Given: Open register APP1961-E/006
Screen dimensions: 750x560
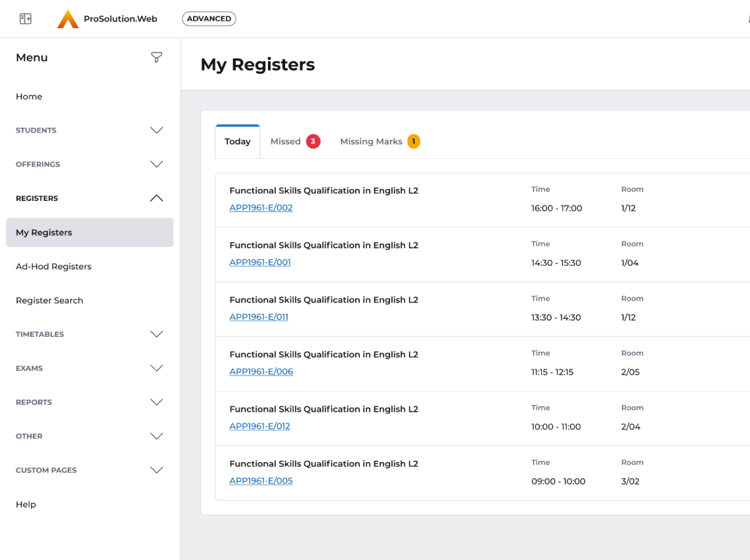Looking at the screenshot, I should click(261, 372).
